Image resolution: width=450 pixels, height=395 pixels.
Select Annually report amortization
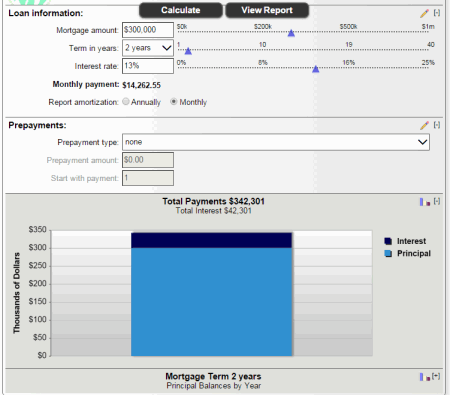(126, 101)
